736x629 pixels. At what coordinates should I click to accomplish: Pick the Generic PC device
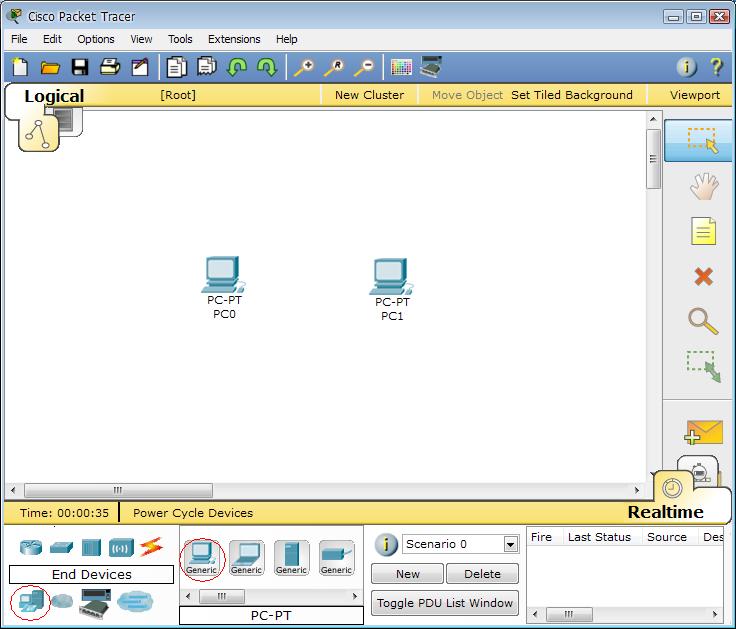point(201,558)
